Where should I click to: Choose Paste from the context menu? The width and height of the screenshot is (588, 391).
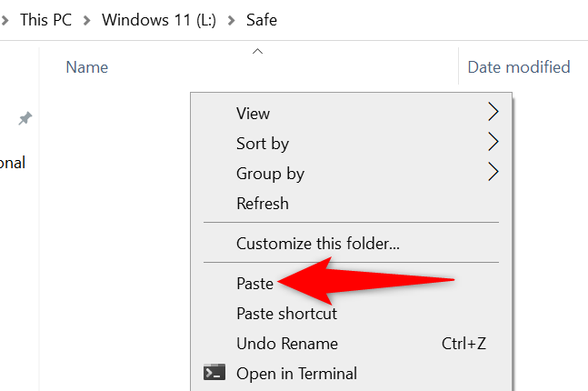[x=254, y=283]
